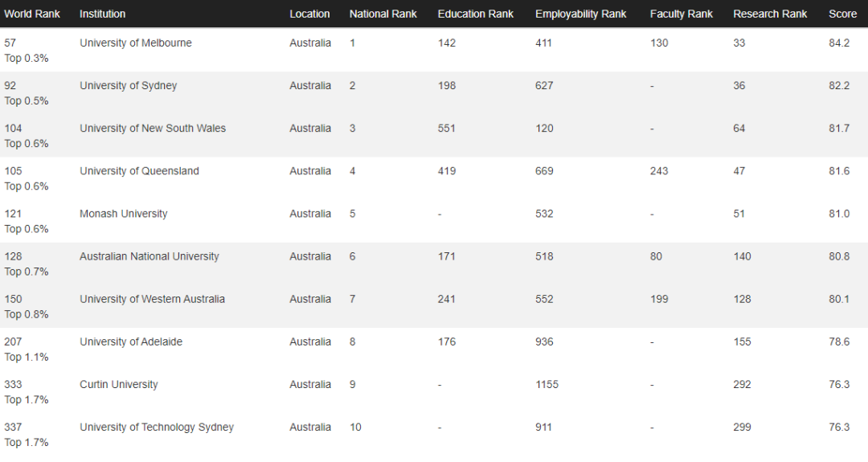Sort by the Institution column header
The width and height of the screenshot is (868, 462).
pos(102,14)
